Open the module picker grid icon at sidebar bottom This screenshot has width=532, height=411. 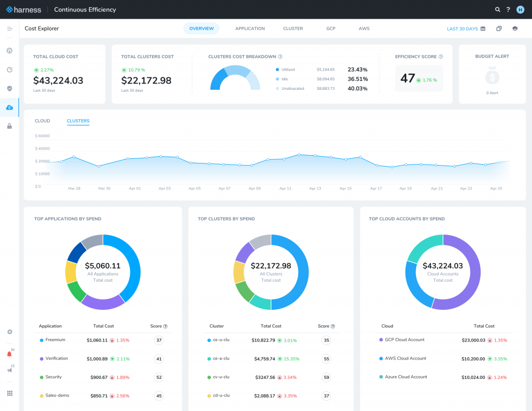9,393
